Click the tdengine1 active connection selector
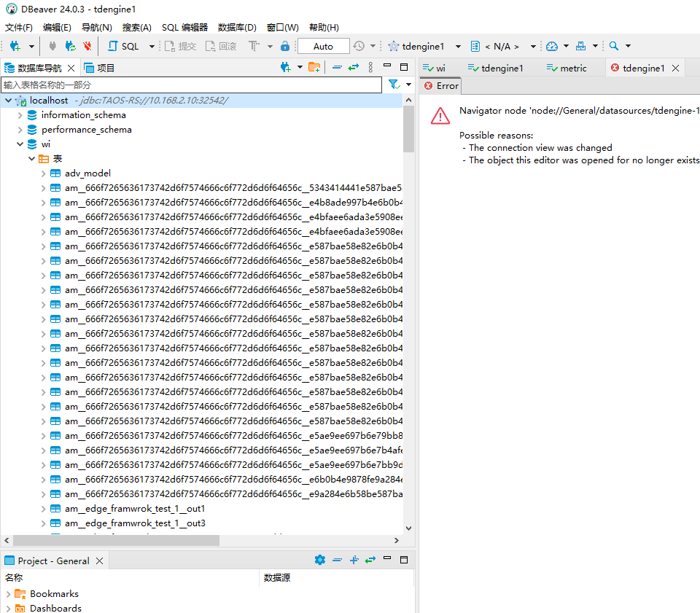 coord(416,46)
